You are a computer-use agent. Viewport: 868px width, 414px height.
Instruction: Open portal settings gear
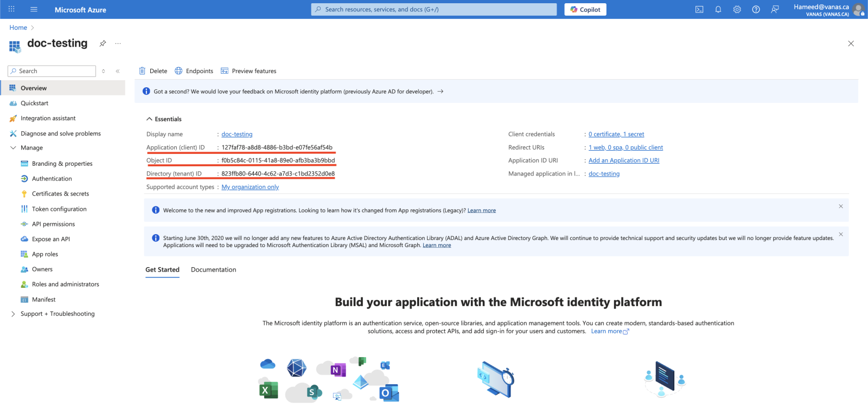coord(737,9)
